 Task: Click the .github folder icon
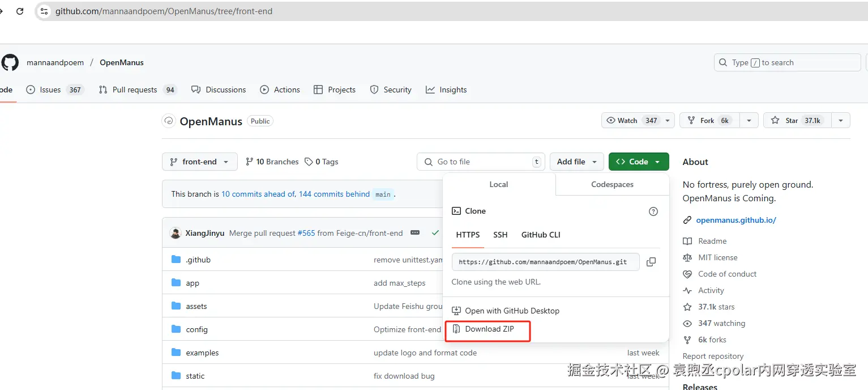coord(176,260)
